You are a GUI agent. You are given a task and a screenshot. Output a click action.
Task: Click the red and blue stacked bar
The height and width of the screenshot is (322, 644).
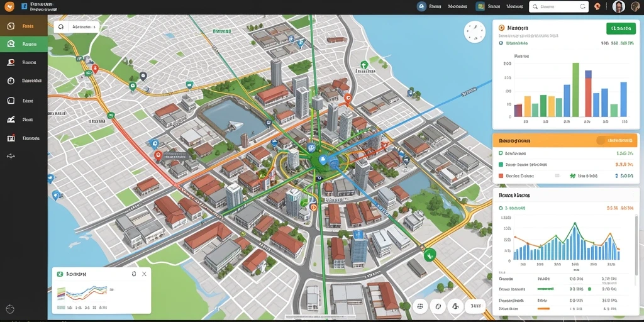coord(588,94)
